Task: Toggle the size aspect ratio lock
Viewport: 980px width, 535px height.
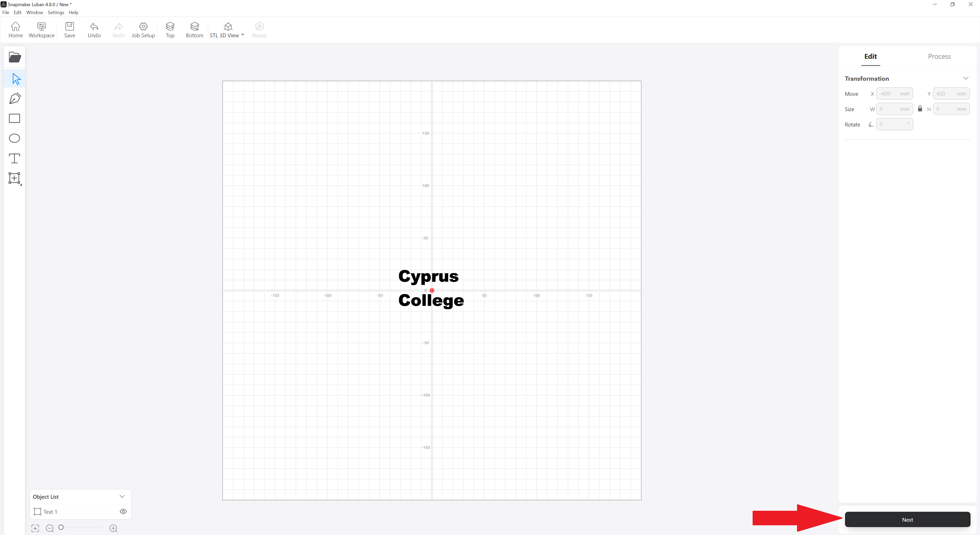Action: 920,109
